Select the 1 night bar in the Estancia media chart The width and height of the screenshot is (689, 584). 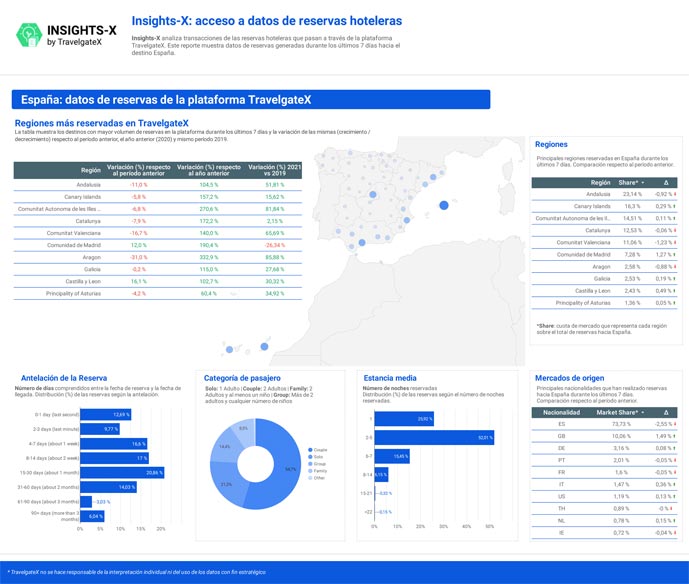[404, 419]
